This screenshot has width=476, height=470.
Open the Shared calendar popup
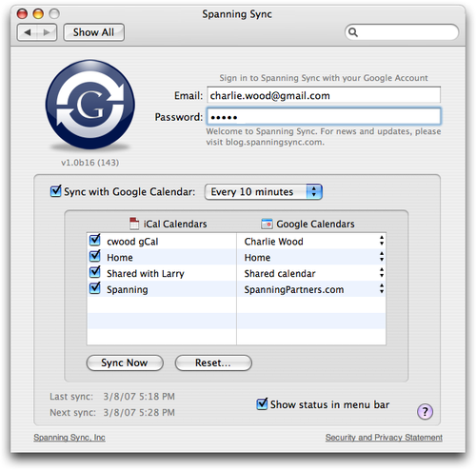point(382,273)
